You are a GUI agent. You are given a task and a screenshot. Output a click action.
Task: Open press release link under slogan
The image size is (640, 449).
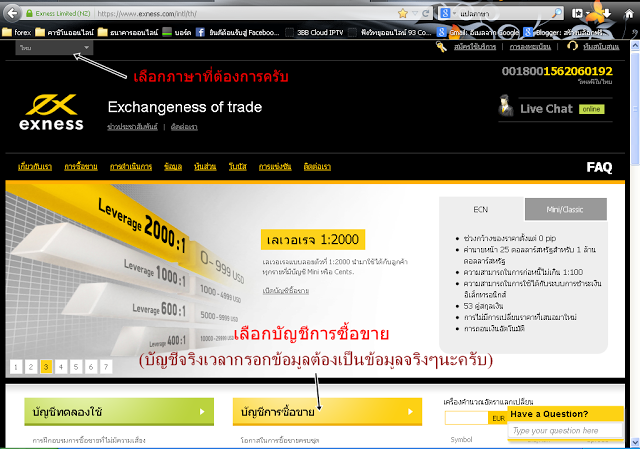tap(132, 127)
